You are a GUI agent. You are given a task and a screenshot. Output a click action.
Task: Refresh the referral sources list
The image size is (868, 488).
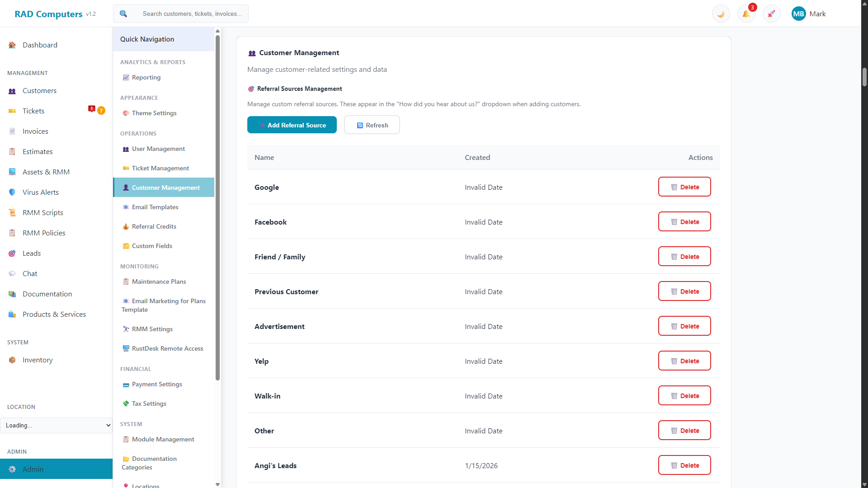coord(372,125)
